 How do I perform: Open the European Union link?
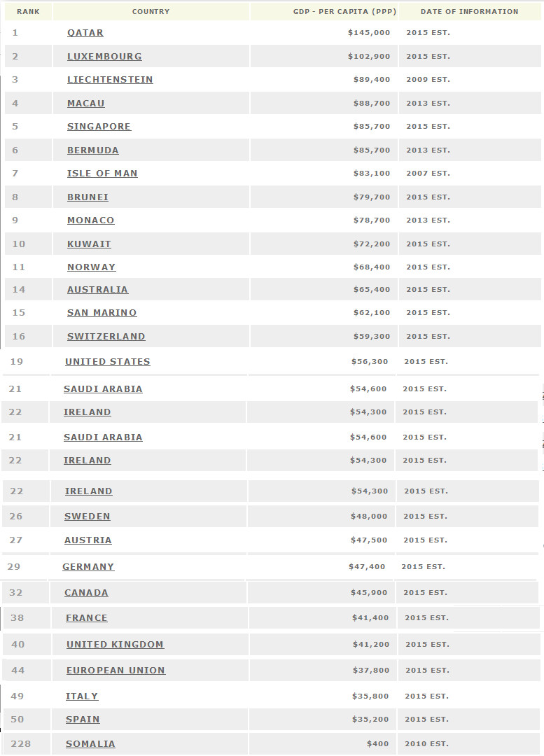pyautogui.click(x=116, y=670)
